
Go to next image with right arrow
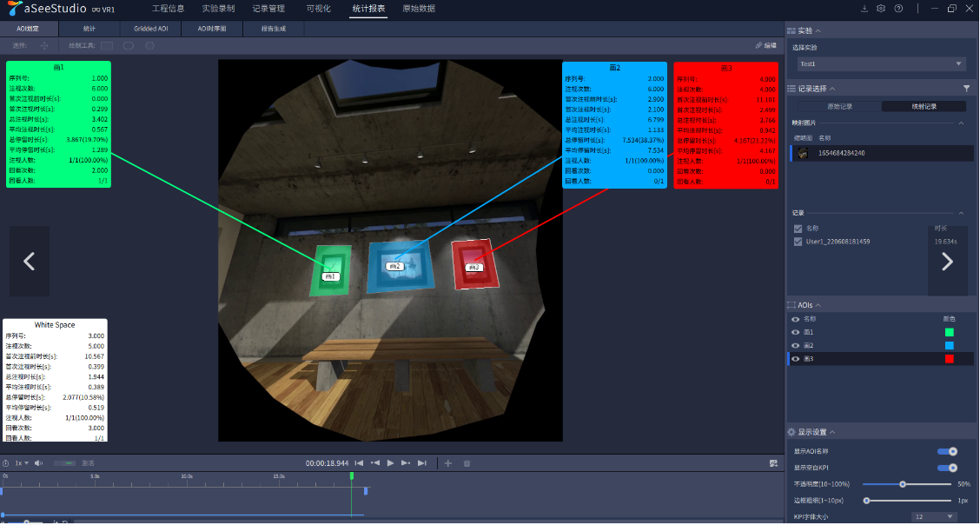tap(948, 262)
